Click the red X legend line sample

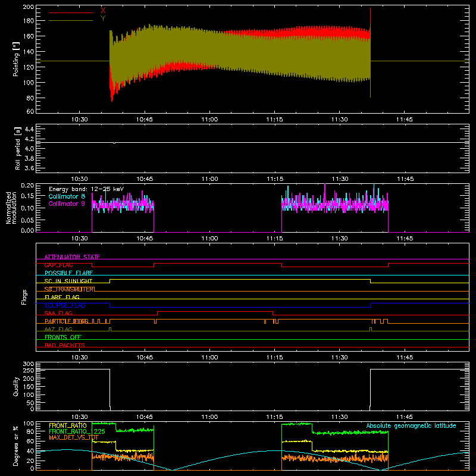pos(71,12)
